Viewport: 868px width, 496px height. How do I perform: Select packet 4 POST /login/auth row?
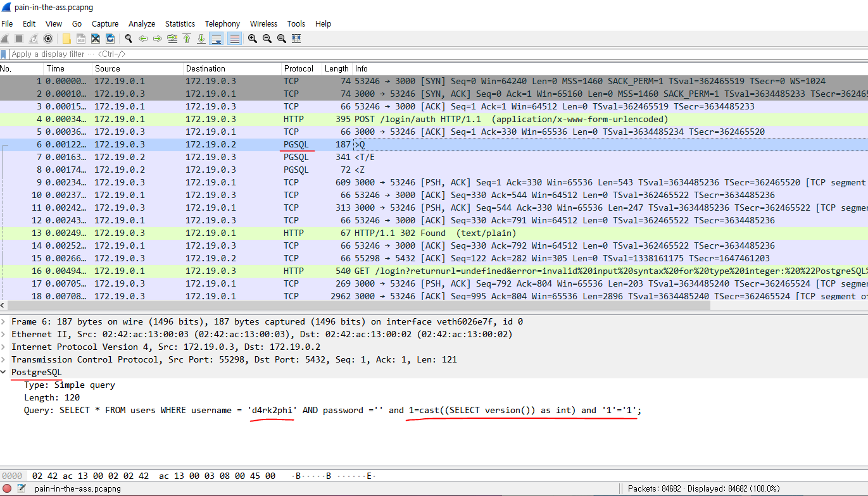pos(434,119)
